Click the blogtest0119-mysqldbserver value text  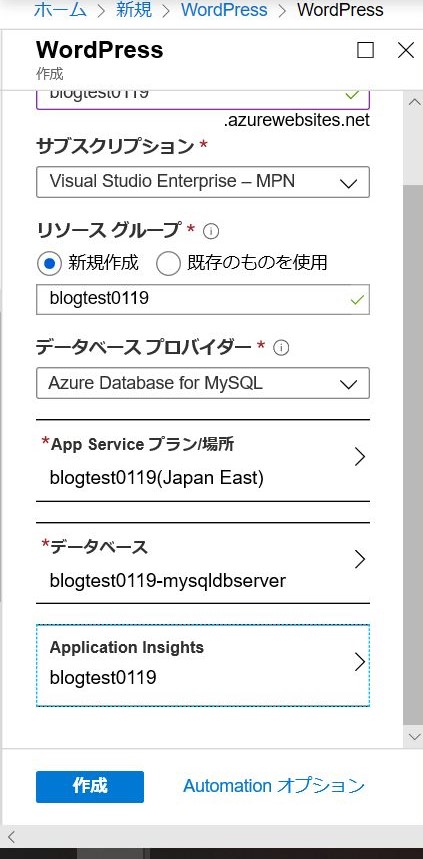coord(168,581)
